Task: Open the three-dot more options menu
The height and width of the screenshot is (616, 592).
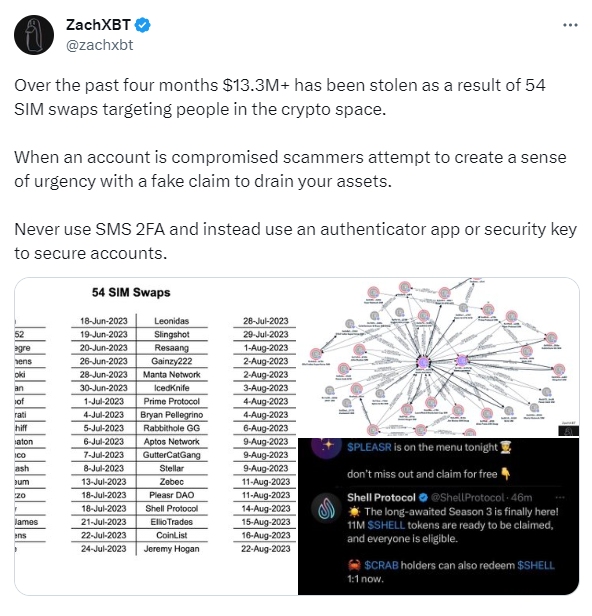Action: coord(570,25)
